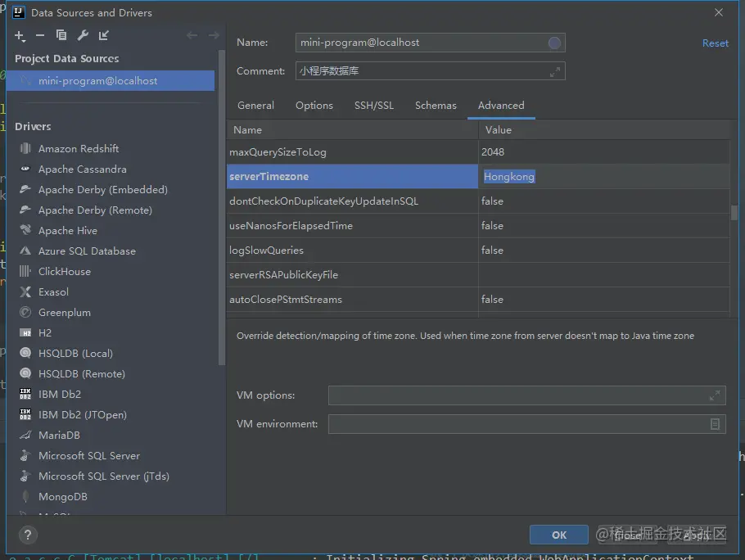The width and height of the screenshot is (745, 560).
Task: Remove selected data source with minus icon
Action: (x=40, y=36)
